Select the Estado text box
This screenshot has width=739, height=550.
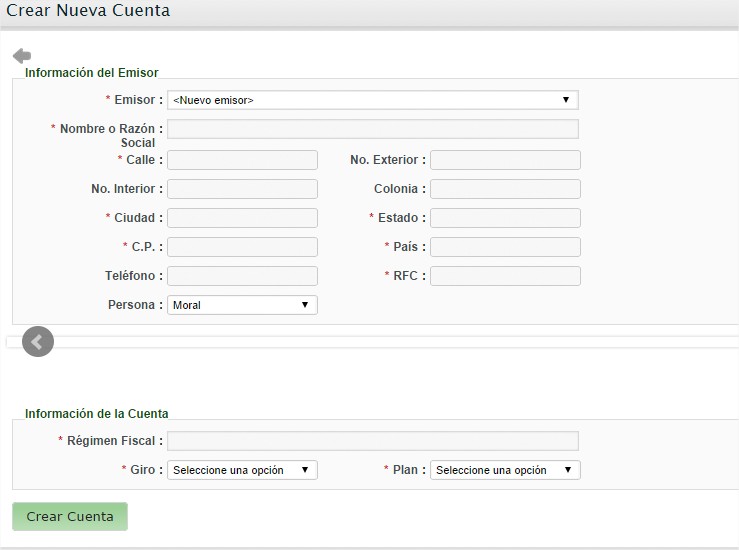coord(505,218)
